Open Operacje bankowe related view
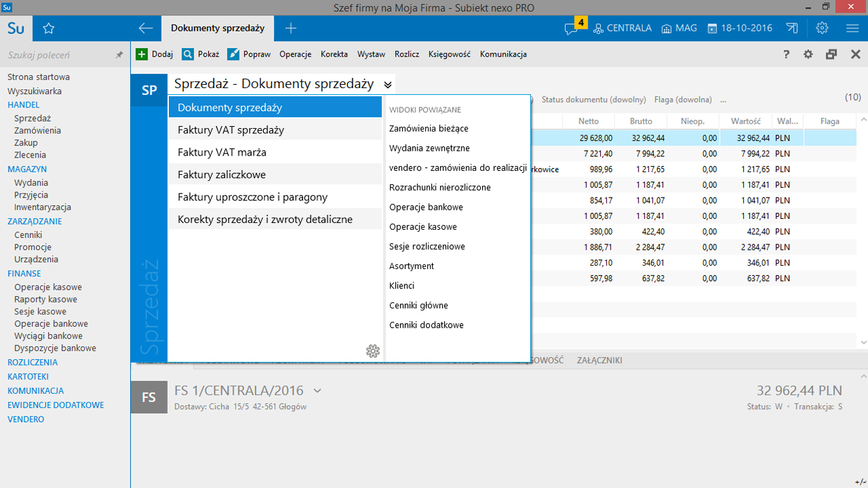 tap(426, 207)
